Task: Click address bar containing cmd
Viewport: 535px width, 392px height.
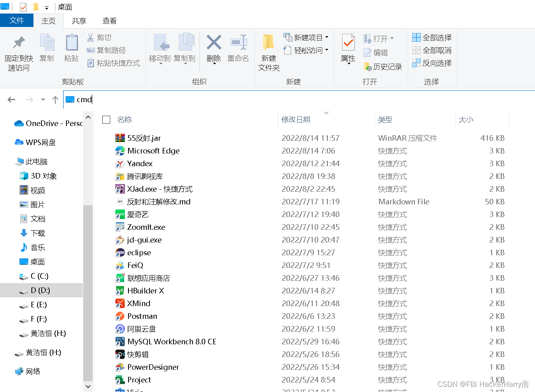Action: [298, 99]
